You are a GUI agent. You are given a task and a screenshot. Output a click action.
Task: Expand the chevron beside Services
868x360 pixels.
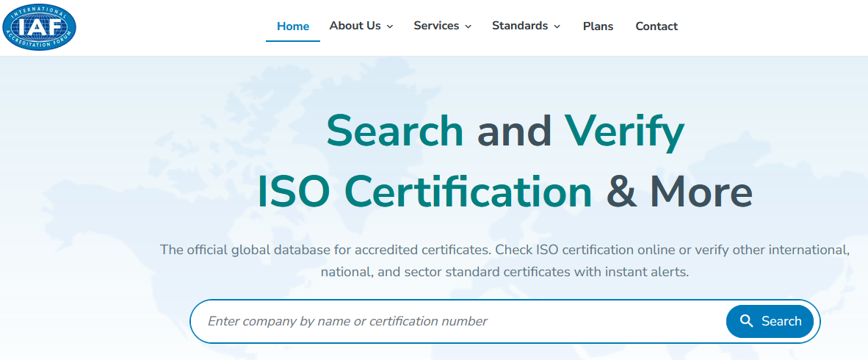tap(469, 26)
